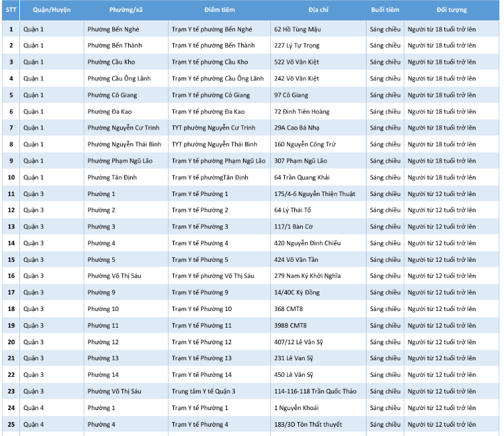
Task: Click the "Địa chỉ" column header
Action: [318, 10]
